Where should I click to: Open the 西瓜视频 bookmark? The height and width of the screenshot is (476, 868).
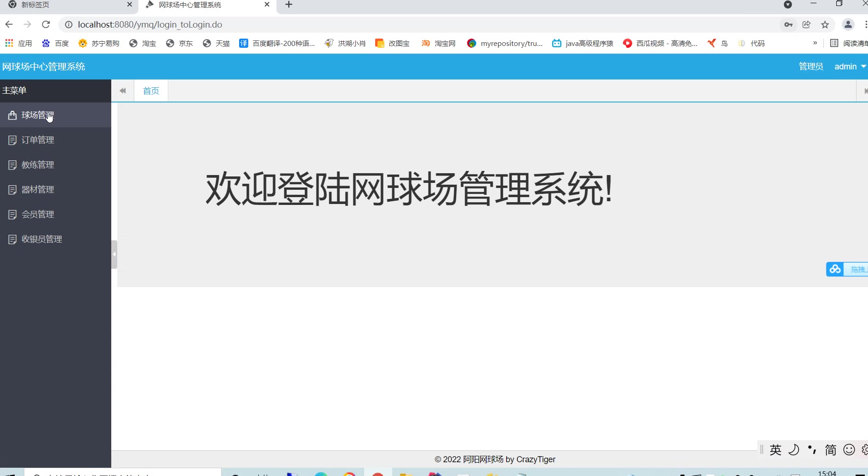660,43
